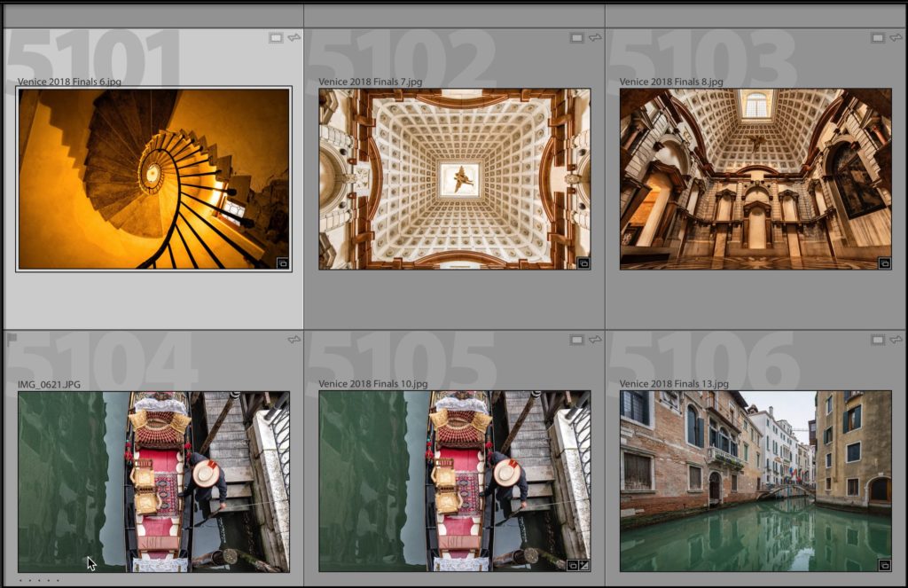The image size is (908, 588).
Task: Click rectangle marker icon above Venice 2018 Finals 8.jpg
Action: (878, 37)
